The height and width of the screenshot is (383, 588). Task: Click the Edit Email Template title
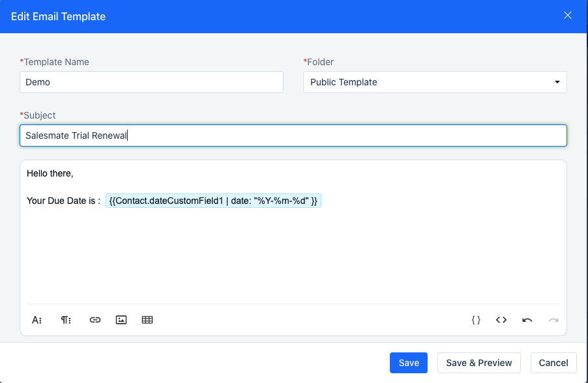tap(58, 16)
